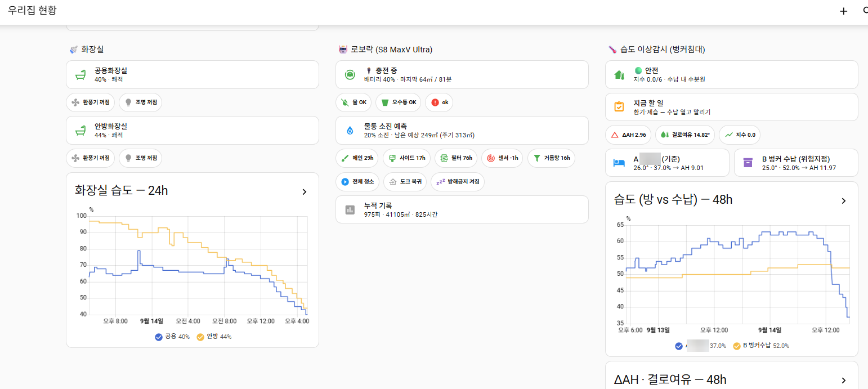Open the 지수 0.0 trend chip
868x389 pixels.
tap(740, 135)
